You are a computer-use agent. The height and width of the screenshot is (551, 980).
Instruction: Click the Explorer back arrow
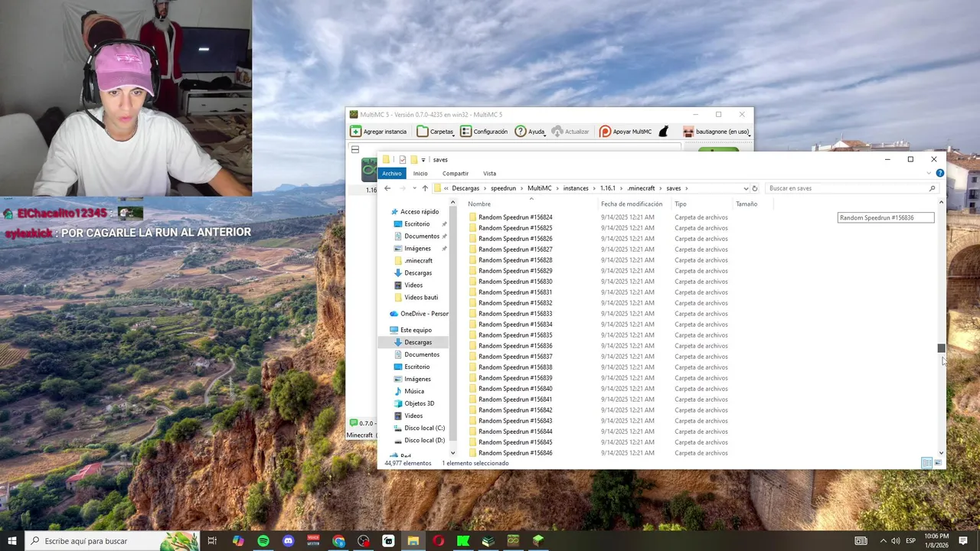[x=387, y=188]
